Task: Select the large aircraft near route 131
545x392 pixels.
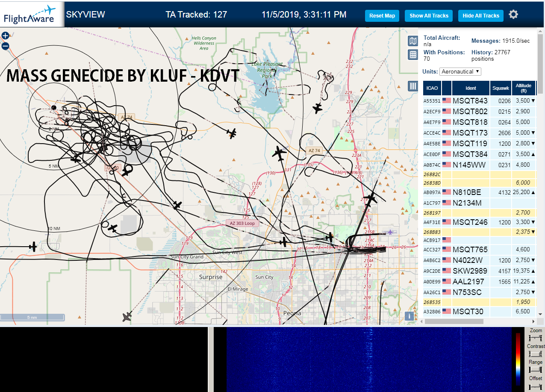Action: pos(280,153)
